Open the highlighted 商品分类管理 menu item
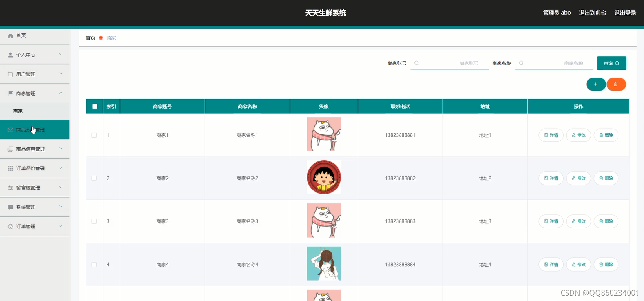Image resolution: width=644 pixels, height=301 pixels. click(35, 130)
